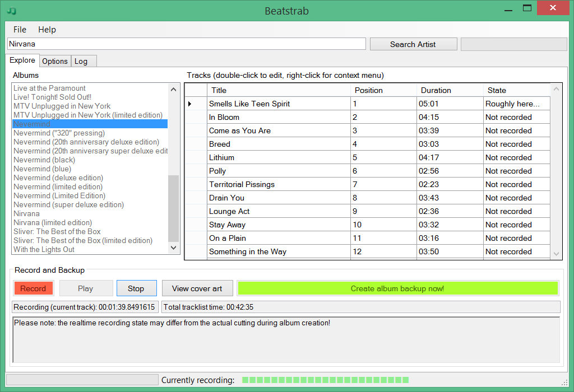Screen dimensions: 574x392
Task: Click duration 04:17 of Lithium
Action: click(x=450, y=157)
